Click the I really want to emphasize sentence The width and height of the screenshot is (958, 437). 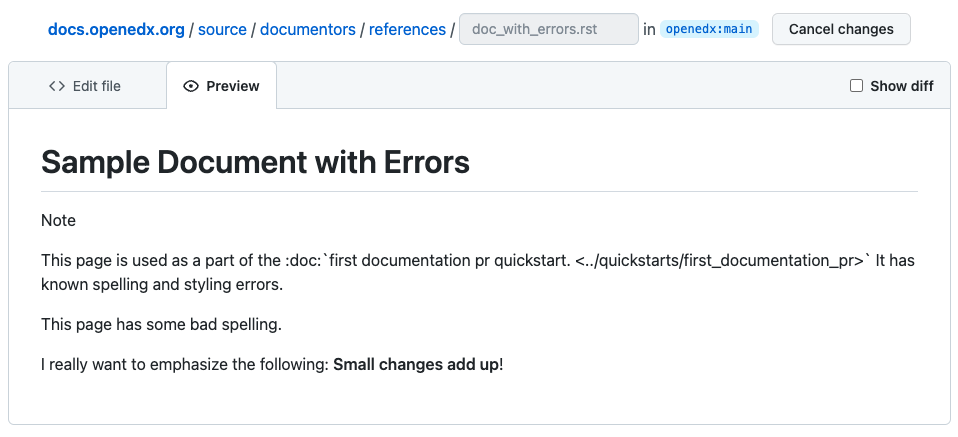[185, 364]
